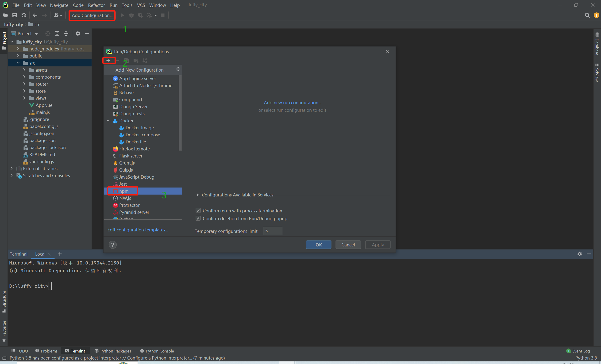
Task: Click the Synchronize refresh toolbar icon
Action: [x=24, y=15]
